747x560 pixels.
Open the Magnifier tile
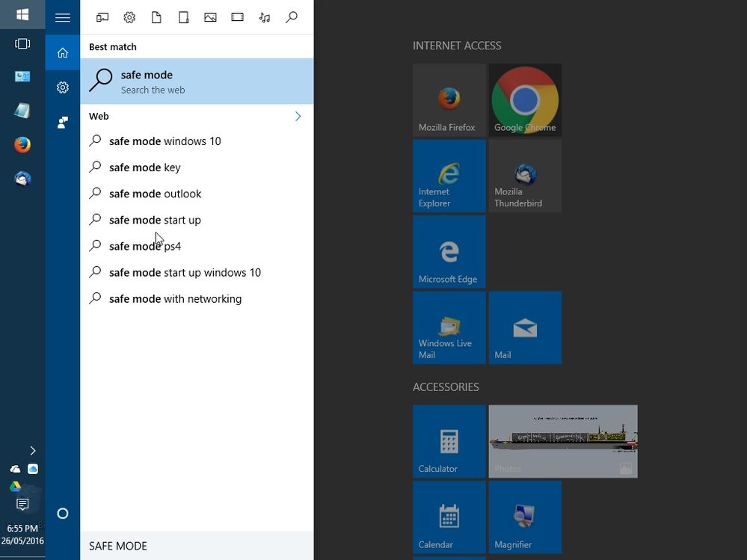pyautogui.click(x=525, y=517)
